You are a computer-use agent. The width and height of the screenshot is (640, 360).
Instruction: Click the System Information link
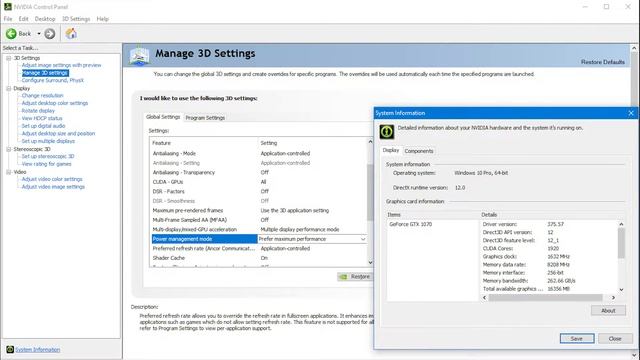[x=38, y=350]
